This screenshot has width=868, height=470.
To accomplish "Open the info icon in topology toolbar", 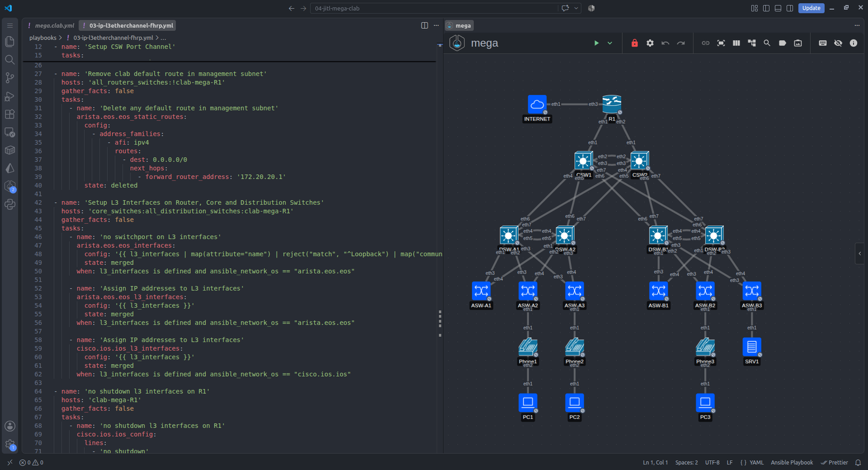I will click(853, 43).
